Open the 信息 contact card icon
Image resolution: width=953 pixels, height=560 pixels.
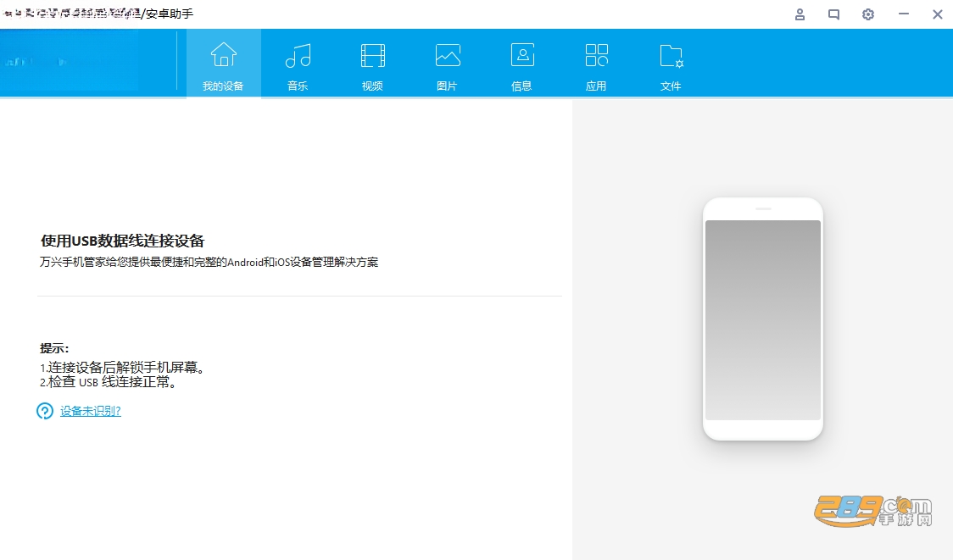click(x=522, y=55)
